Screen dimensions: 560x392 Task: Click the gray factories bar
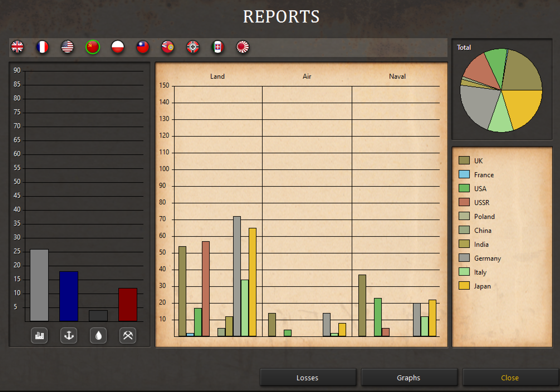[39, 285]
